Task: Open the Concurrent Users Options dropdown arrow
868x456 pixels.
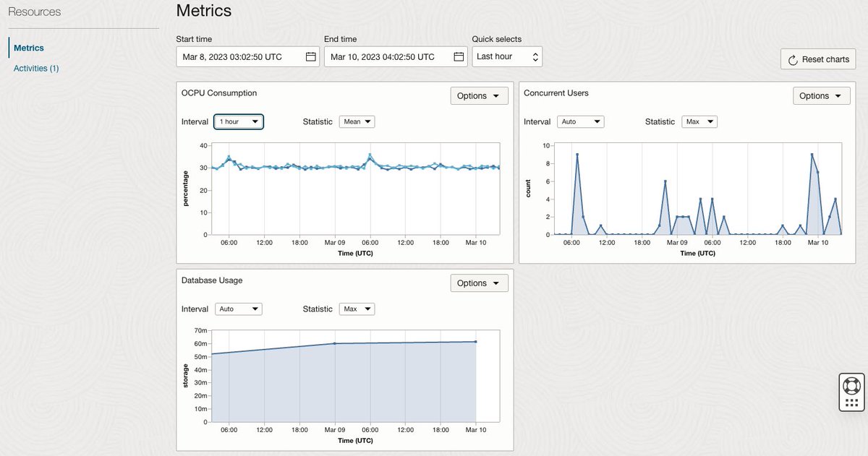Action: tap(837, 95)
